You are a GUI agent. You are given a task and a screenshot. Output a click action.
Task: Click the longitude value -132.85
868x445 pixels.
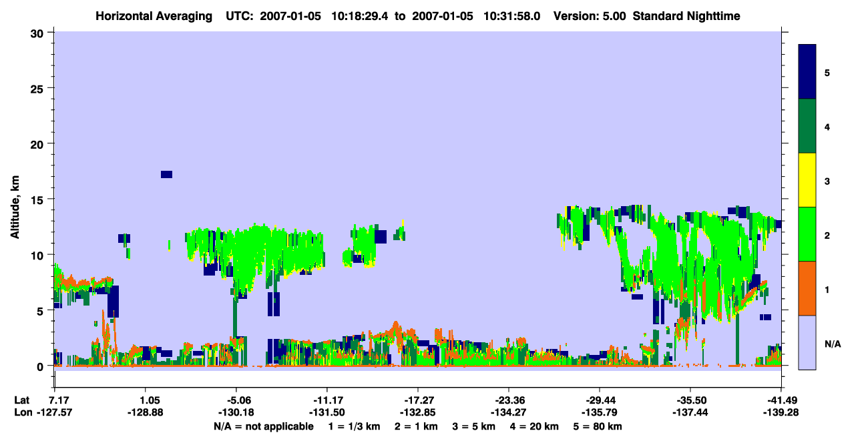pyautogui.click(x=417, y=413)
